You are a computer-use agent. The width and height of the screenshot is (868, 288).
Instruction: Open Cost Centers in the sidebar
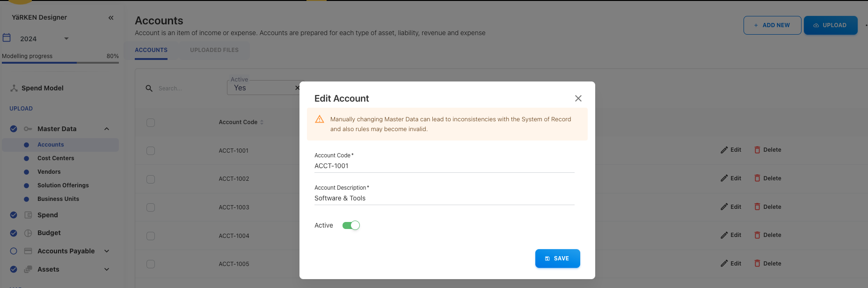pos(56,158)
